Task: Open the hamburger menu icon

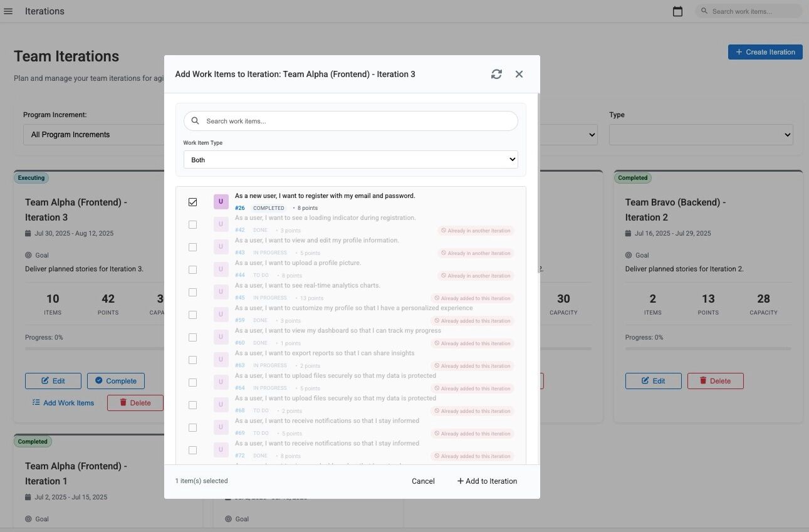Action: (8, 11)
